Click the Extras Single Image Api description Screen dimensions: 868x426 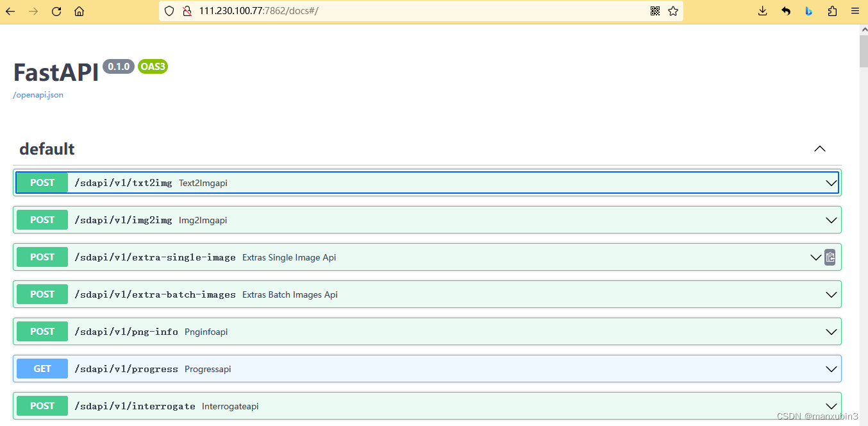click(x=289, y=257)
